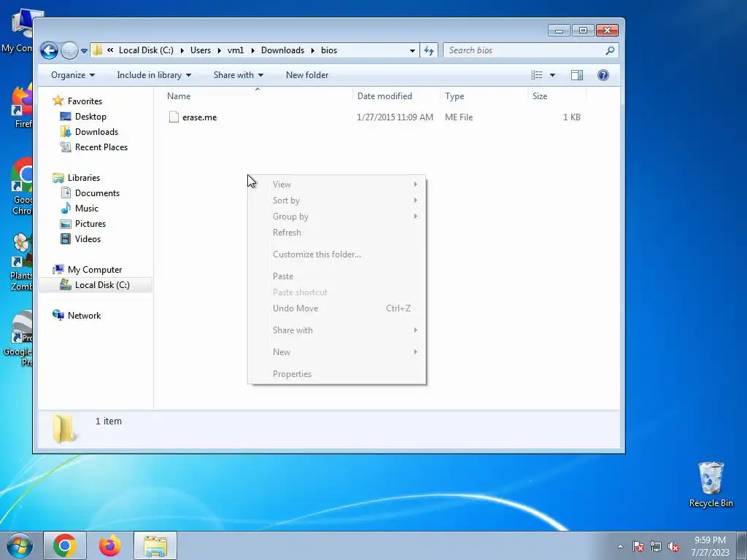Click Local Disk (C:) breadcrumb segment
Screen dimensions: 747x560
146,50
